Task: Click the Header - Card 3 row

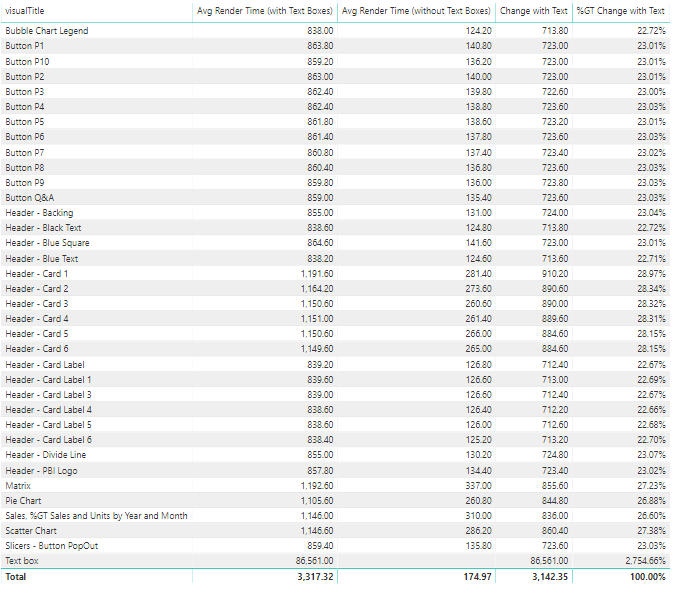Action: pyautogui.click(x=335, y=304)
